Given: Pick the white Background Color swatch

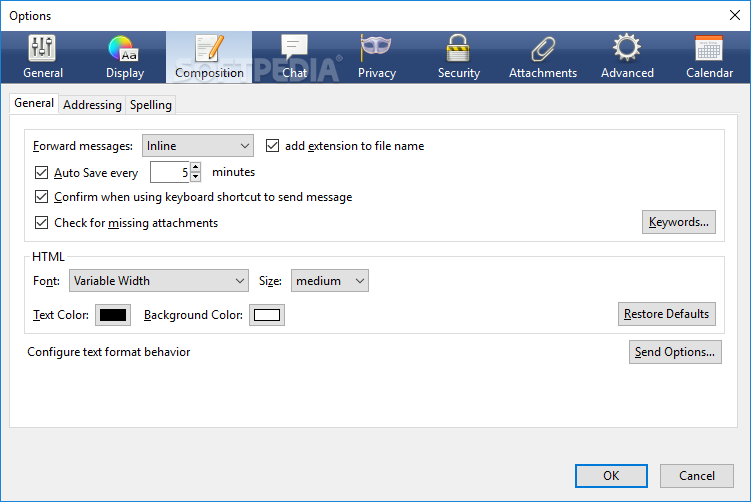Looking at the screenshot, I should tap(267, 315).
